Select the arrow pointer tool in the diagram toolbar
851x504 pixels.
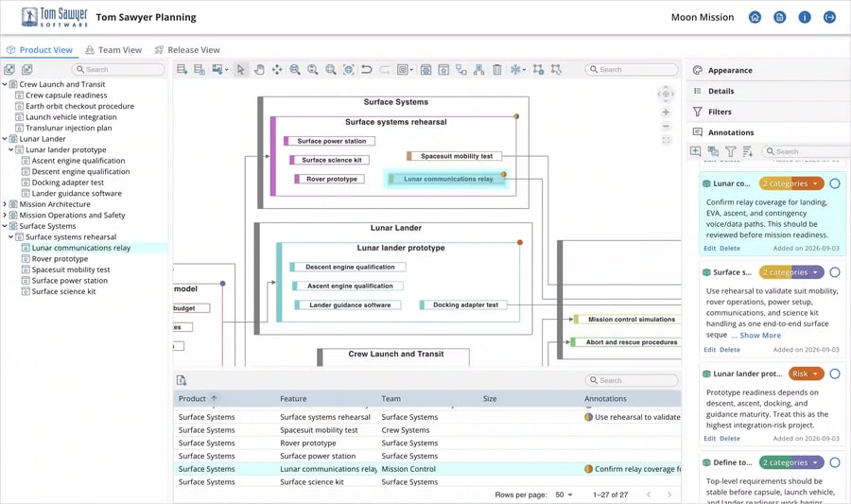(240, 69)
